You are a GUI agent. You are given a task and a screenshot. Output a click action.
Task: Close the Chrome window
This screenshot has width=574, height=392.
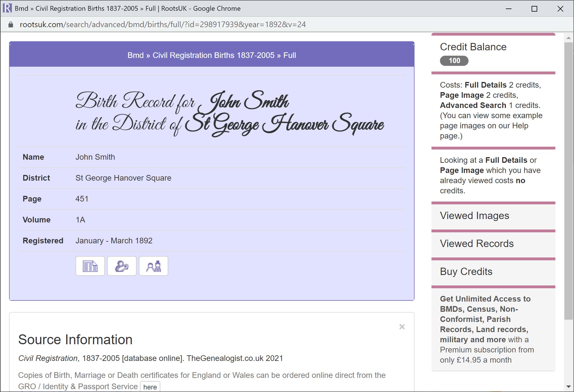point(560,9)
